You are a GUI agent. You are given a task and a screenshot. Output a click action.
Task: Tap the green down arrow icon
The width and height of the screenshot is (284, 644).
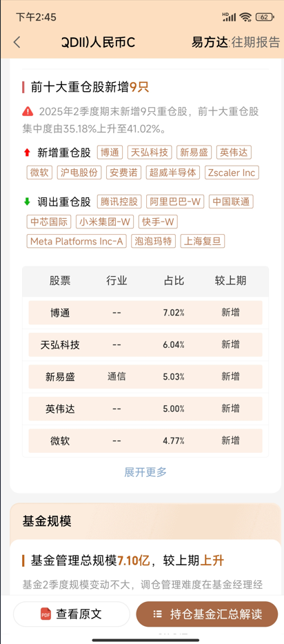[x=27, y=202]
